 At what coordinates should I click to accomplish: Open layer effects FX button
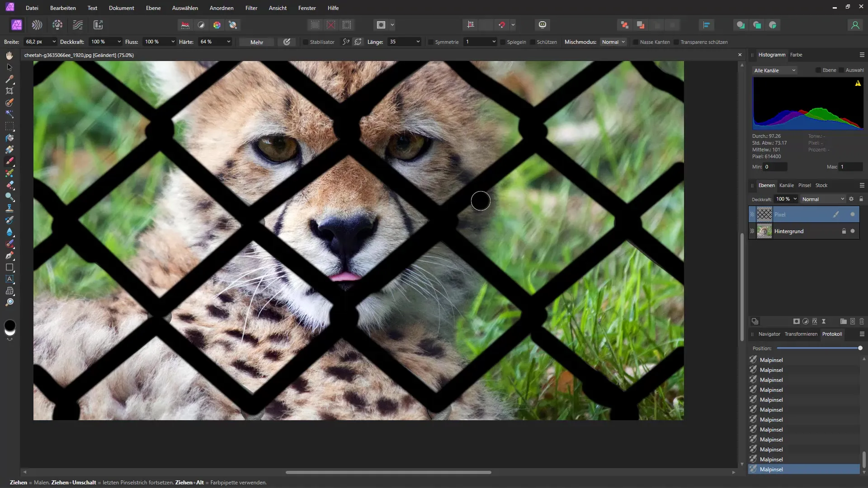tap(815, 321)
